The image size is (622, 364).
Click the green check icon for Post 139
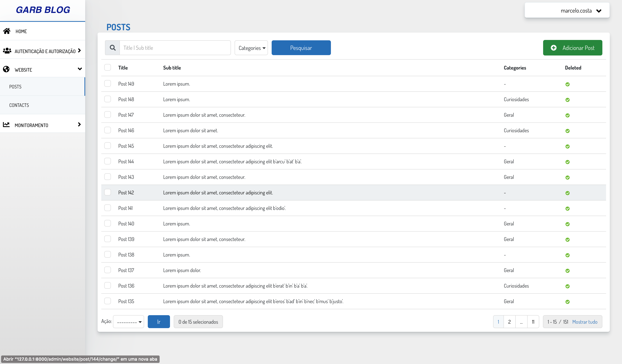click(567, 240)
